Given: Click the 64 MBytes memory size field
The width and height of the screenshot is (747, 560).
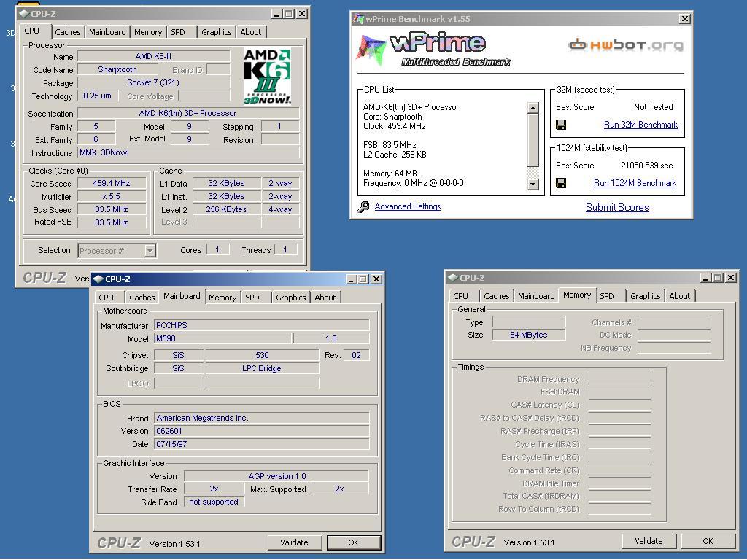Looking at the screenshot, I should 529,335.
